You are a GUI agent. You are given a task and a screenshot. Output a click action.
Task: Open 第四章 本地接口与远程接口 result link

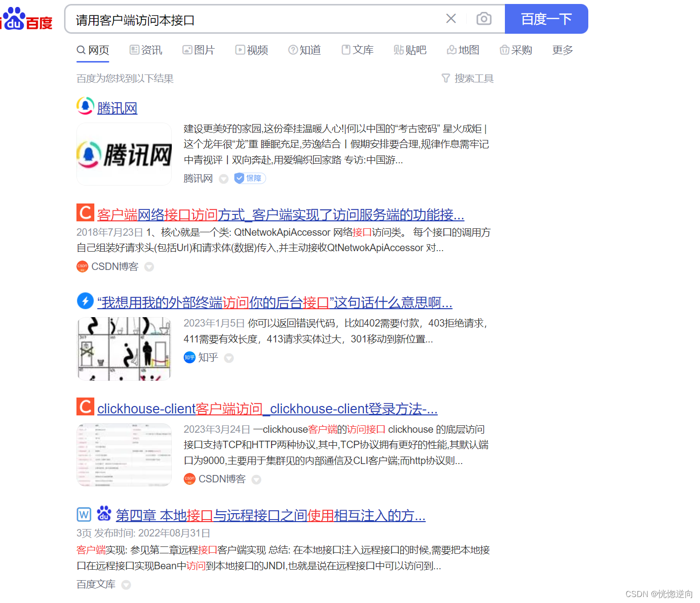271,515
